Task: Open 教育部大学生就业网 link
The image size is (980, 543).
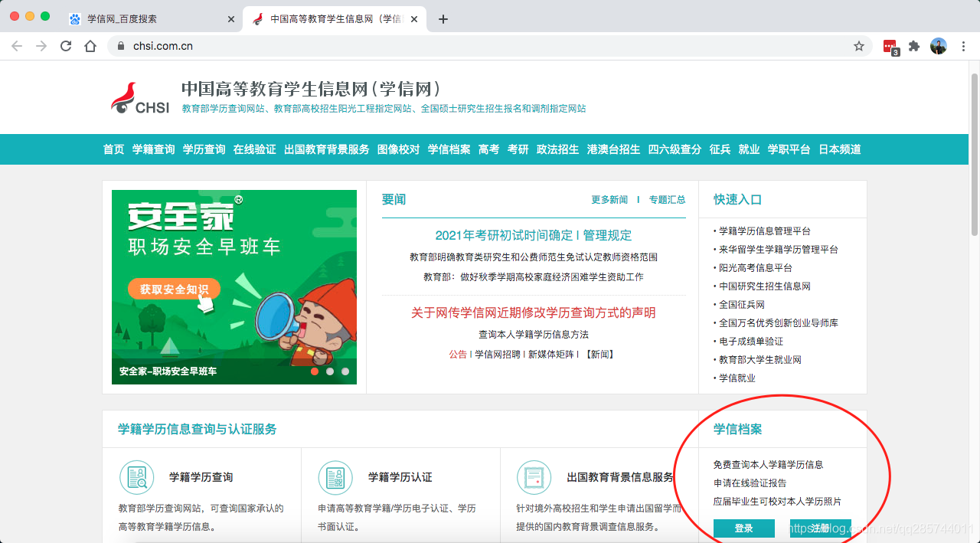Action: [760, 360]
